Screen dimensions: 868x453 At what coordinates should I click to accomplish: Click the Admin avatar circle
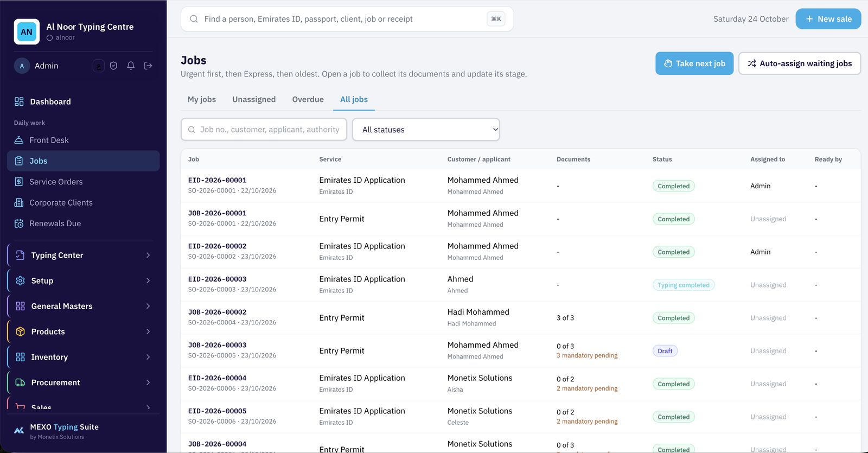click(x=22, y=66)
